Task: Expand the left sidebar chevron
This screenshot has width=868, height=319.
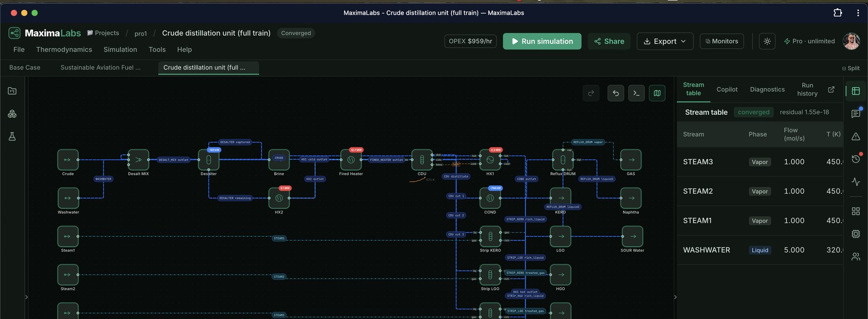Action: click(27, 297)
